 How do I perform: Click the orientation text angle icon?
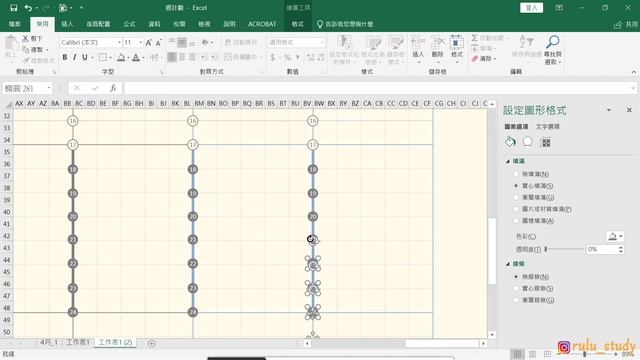[205, 42]
